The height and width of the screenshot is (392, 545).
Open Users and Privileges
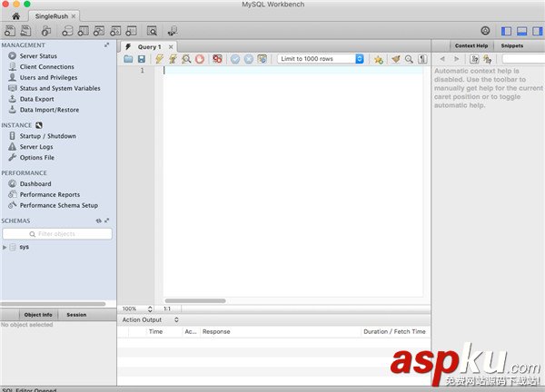coord(48,77)
